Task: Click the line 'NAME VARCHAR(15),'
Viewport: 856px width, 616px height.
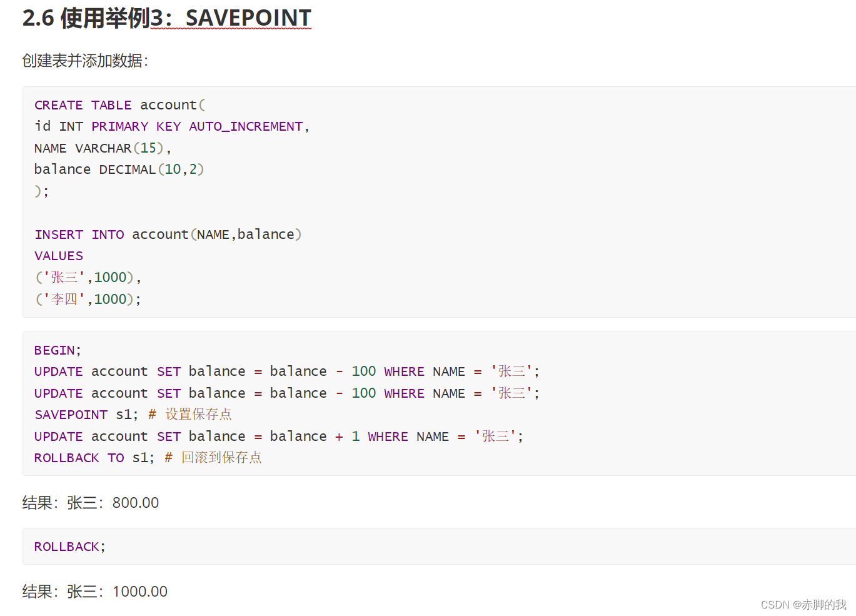Action: tap(103, 148)
